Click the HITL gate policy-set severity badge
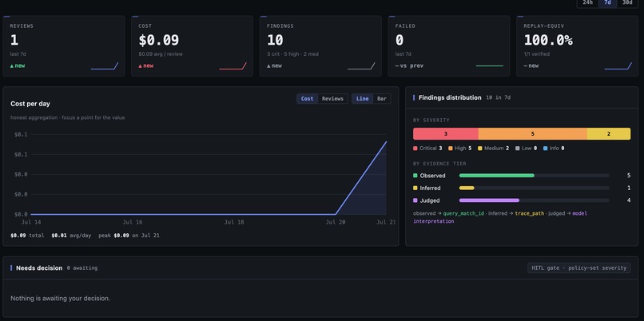This screenshot has width=644, height=321. pos(578,268)
